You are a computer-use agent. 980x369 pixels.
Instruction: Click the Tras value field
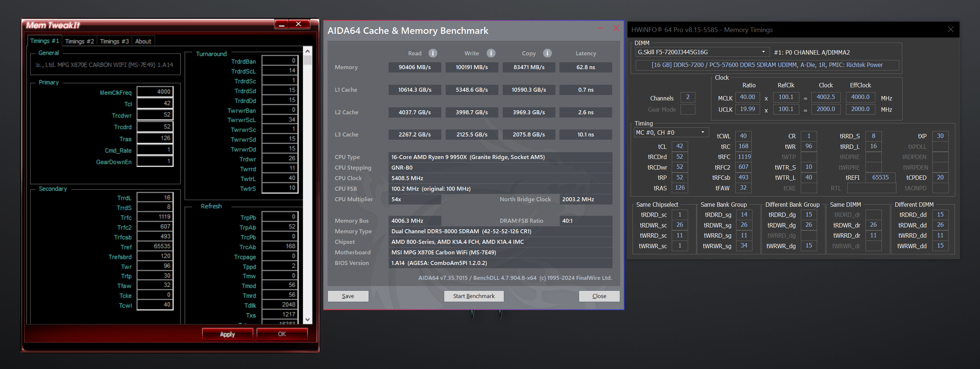(155, 138)
